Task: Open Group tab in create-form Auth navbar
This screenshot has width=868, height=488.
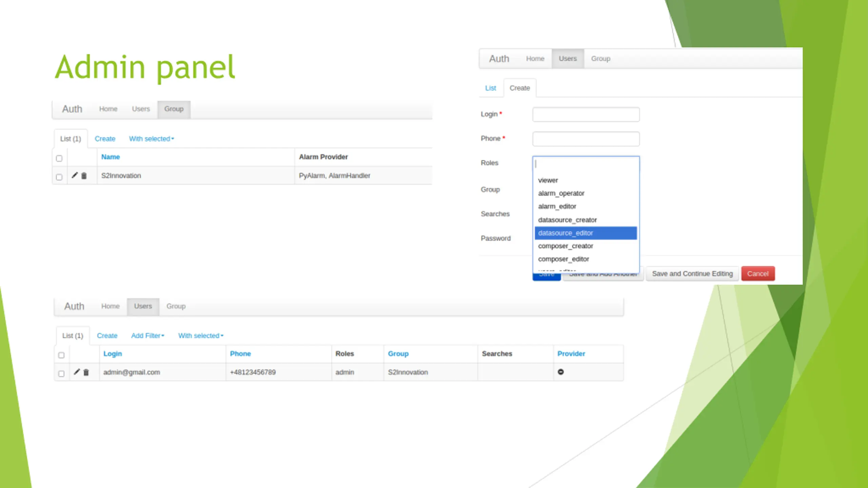Action: tap(601, 59)
